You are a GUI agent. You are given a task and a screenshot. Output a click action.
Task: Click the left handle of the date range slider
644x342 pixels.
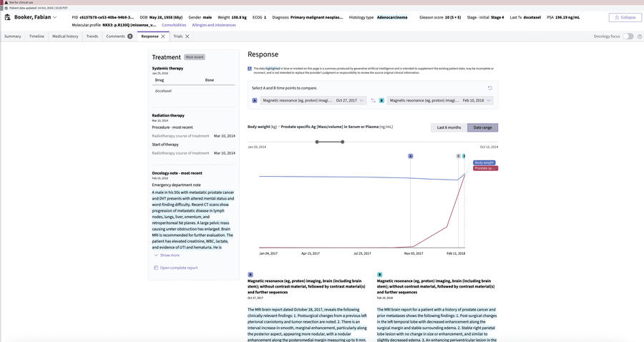[317, 142]
